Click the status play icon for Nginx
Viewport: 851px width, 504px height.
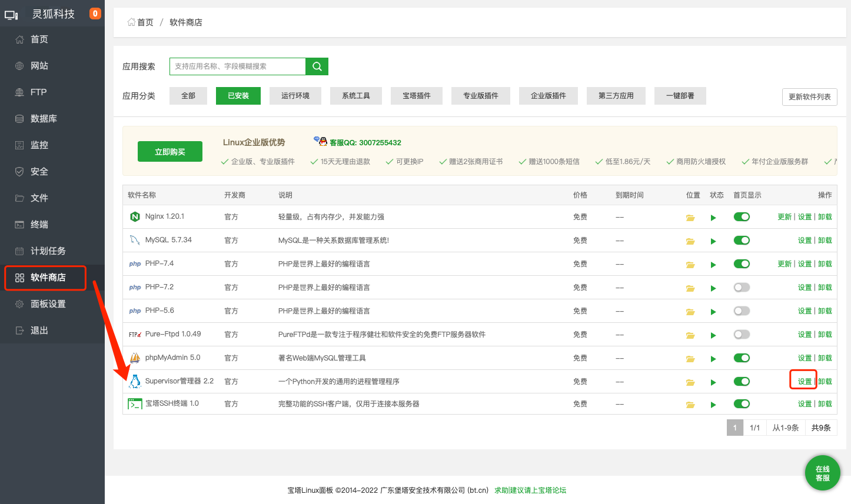pyautogui.click(x=713, y=218)
